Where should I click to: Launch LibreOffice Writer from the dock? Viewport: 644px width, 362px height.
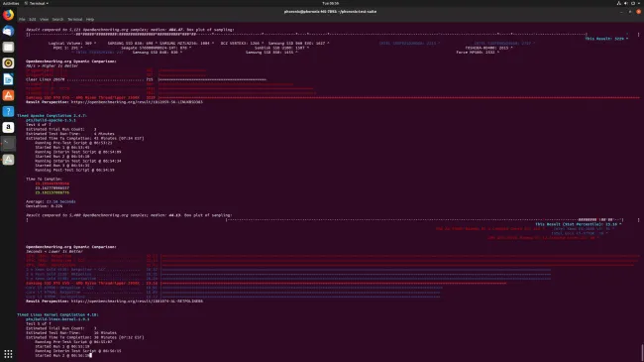tap(8, 79)
